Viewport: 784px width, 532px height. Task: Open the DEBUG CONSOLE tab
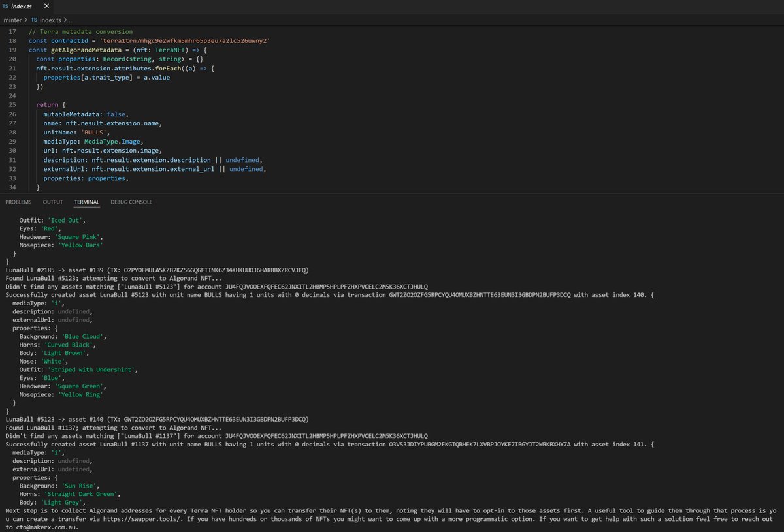[131, 202]
